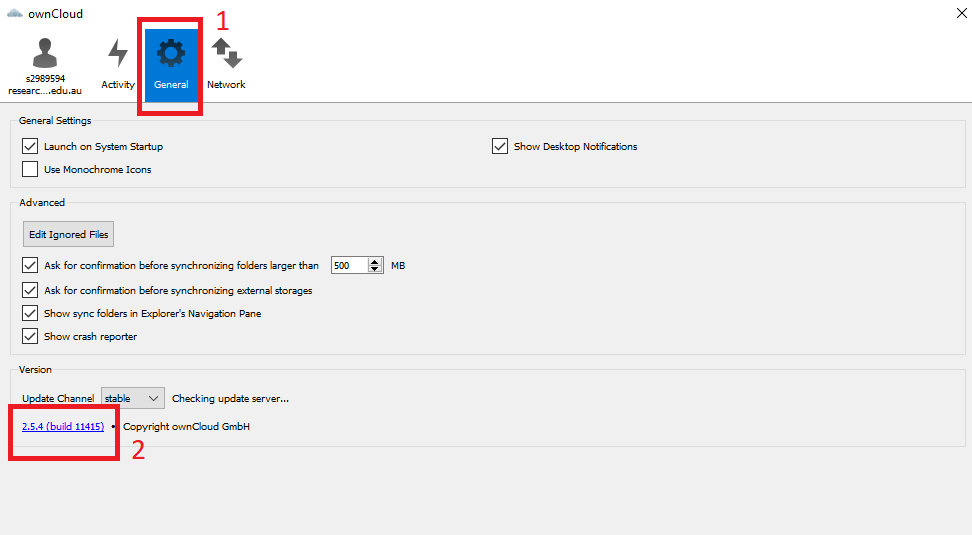
Task: Increase the folder size limit with up arrow
Action: click(374, 261)
